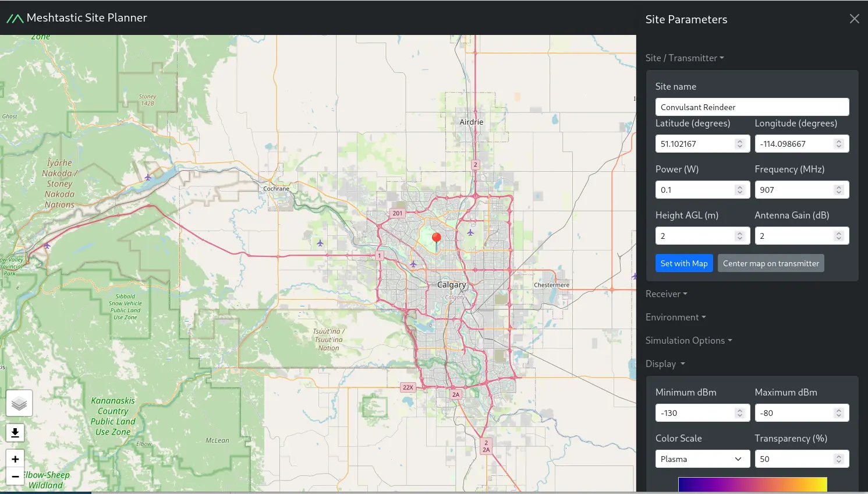Expand the Environment section
This screenshot has height=494, width=868.
[675, 317]
